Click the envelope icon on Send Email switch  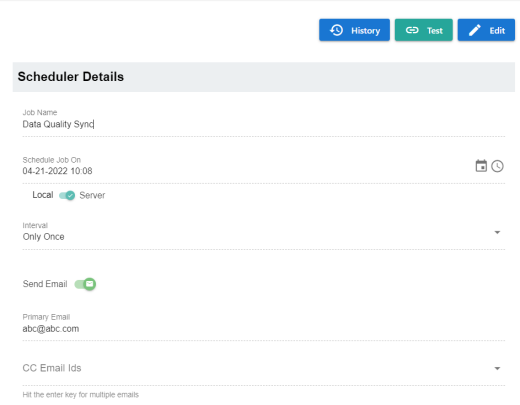[89, 284]
